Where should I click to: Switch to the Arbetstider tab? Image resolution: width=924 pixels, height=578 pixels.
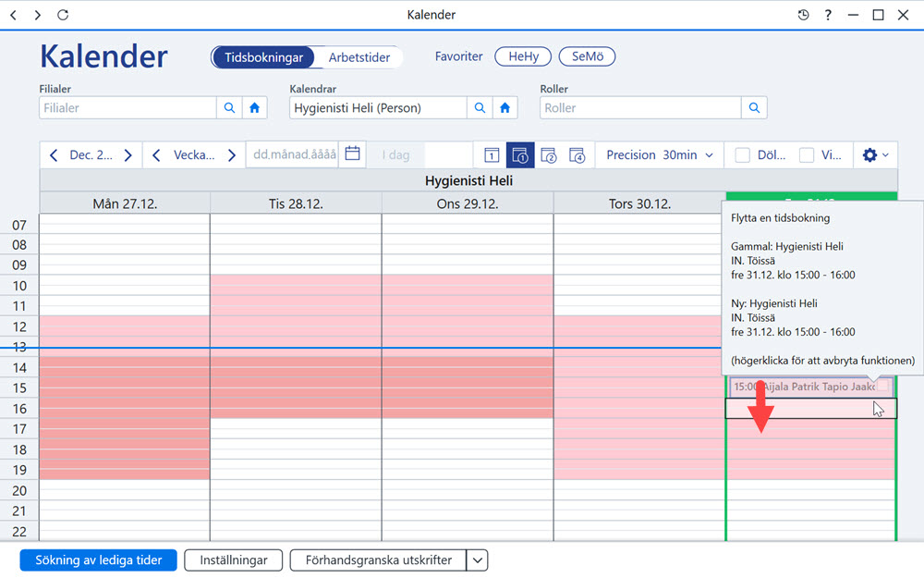point(359,57)
